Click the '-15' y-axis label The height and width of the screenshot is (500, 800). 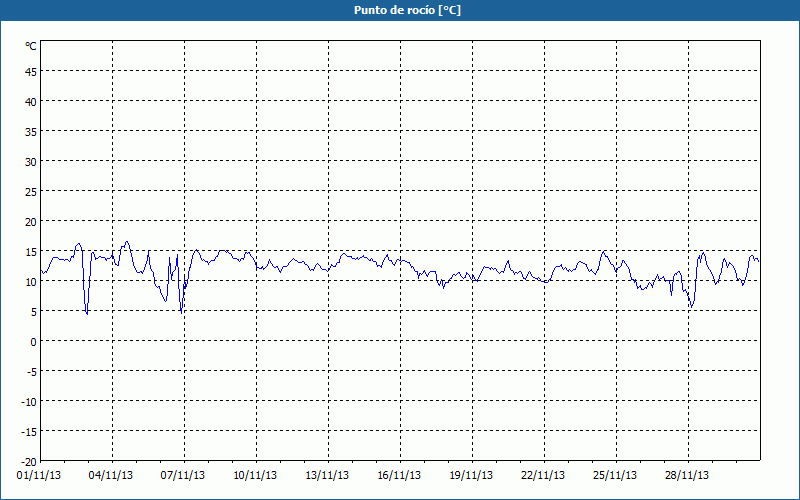click(x=29, y=432)
